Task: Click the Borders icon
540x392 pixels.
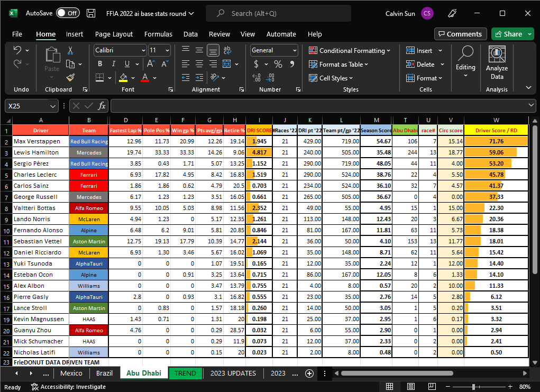Action: 99,78
